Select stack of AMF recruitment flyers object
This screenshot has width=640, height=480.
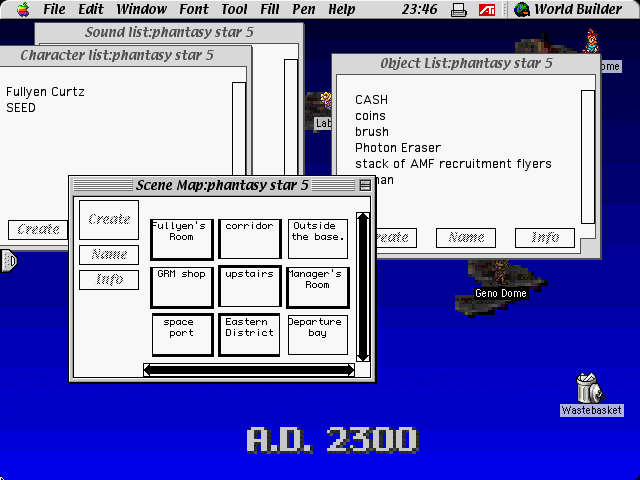click(x=453, y=164)
